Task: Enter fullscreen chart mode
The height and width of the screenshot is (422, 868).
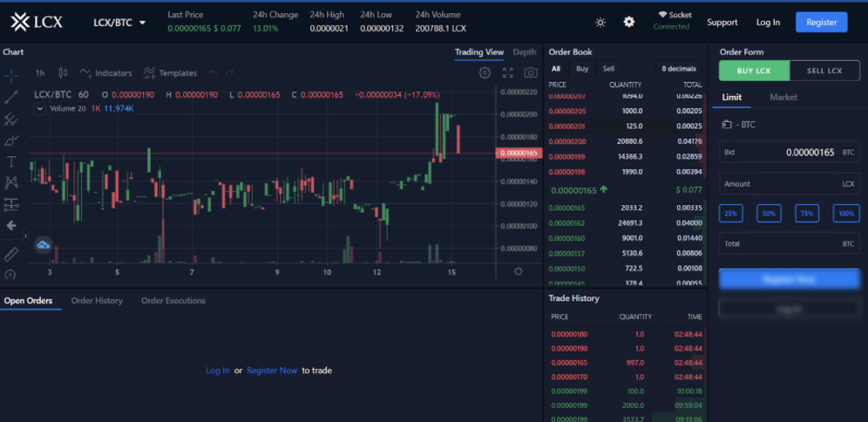Action: coord(508,73)
